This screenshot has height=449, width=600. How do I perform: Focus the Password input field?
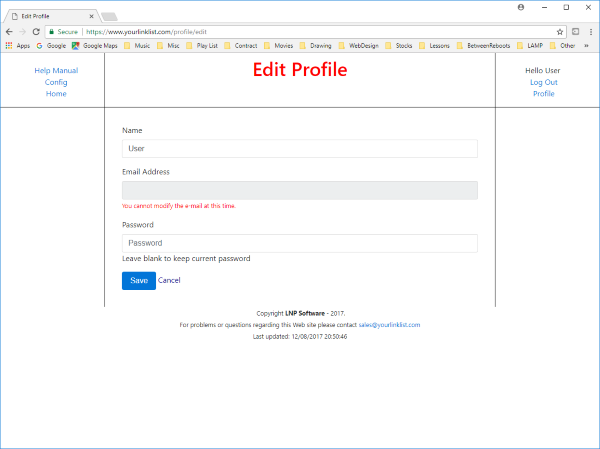(x=299, y=243)
